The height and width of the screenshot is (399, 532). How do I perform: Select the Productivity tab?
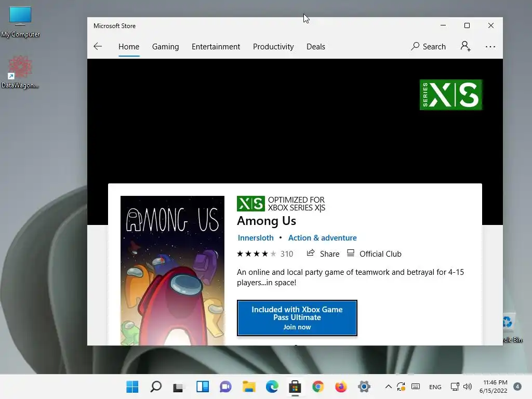point(273,46)
